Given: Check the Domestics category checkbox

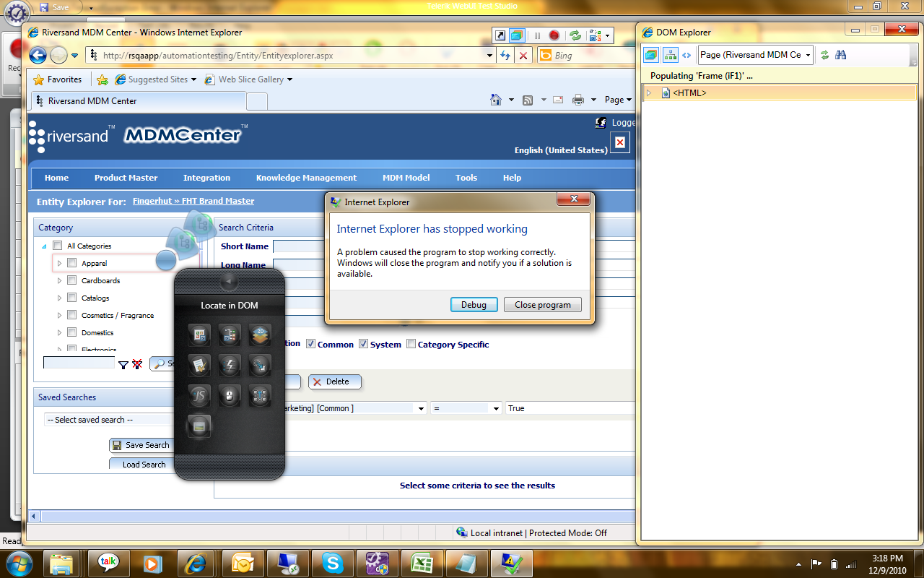Looking at the screenshot, I should pyautogui.click(x=72, y=332).
